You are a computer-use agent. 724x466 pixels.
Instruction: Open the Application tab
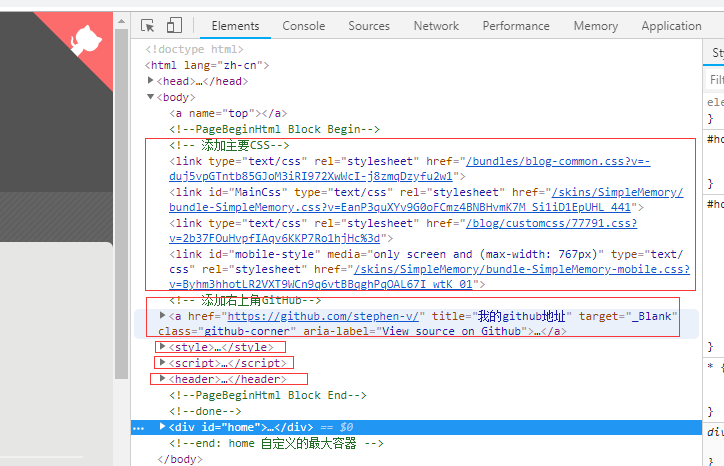(671, 26)
